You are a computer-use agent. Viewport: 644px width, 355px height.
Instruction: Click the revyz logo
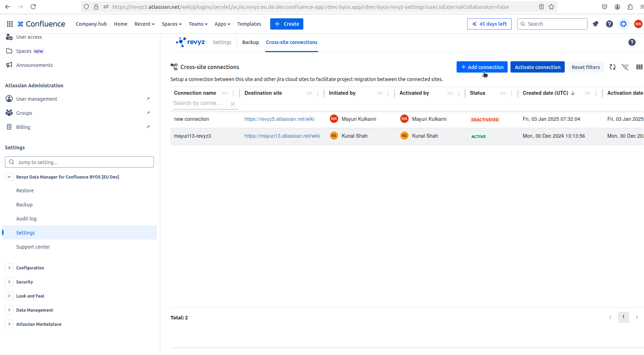(190, 42)
